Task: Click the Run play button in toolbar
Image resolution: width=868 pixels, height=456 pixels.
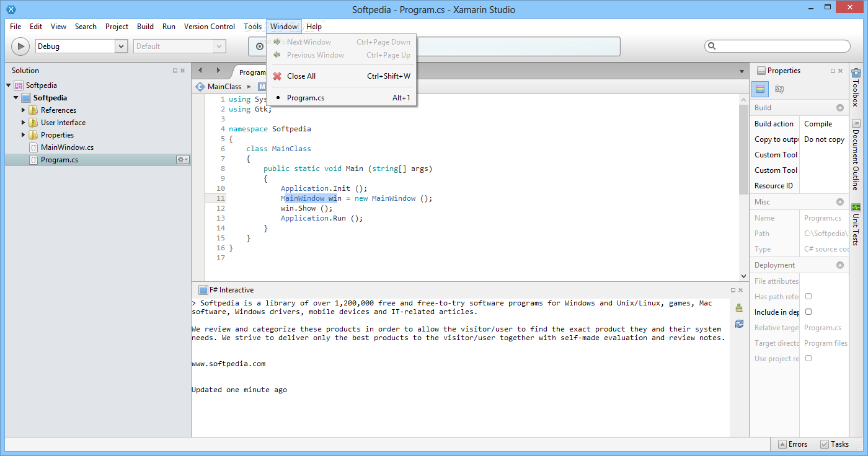Action: pos(20,46)
